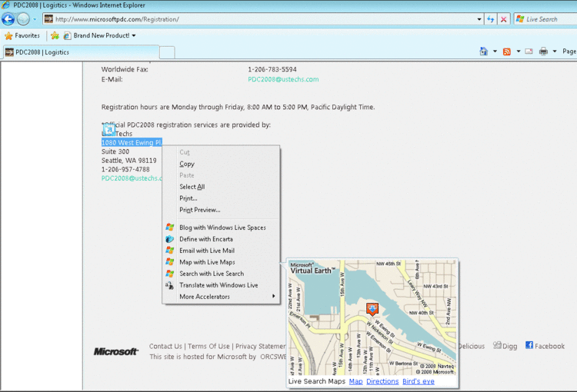Click the Terms Of Use footer link
Viewport: 577px width, 392px height.
coord(208,347)
